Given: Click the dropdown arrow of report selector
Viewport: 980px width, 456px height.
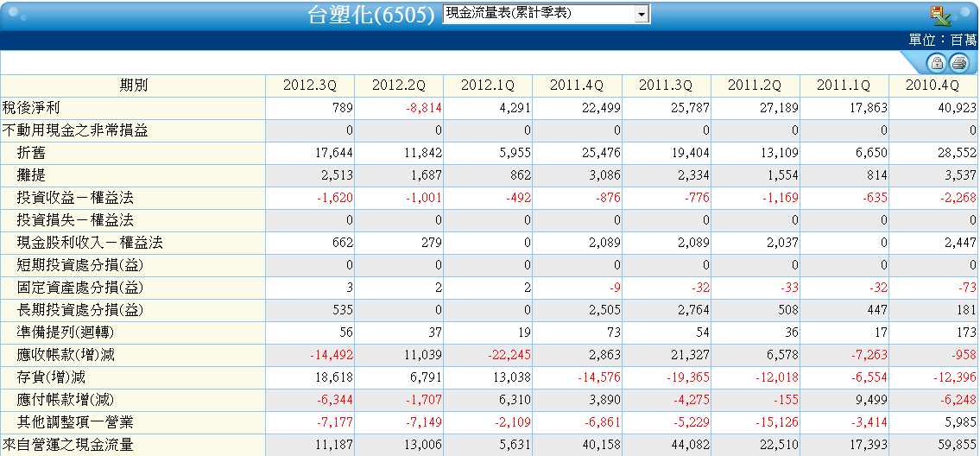Looking at the screenshot, I should click(642, 15).
